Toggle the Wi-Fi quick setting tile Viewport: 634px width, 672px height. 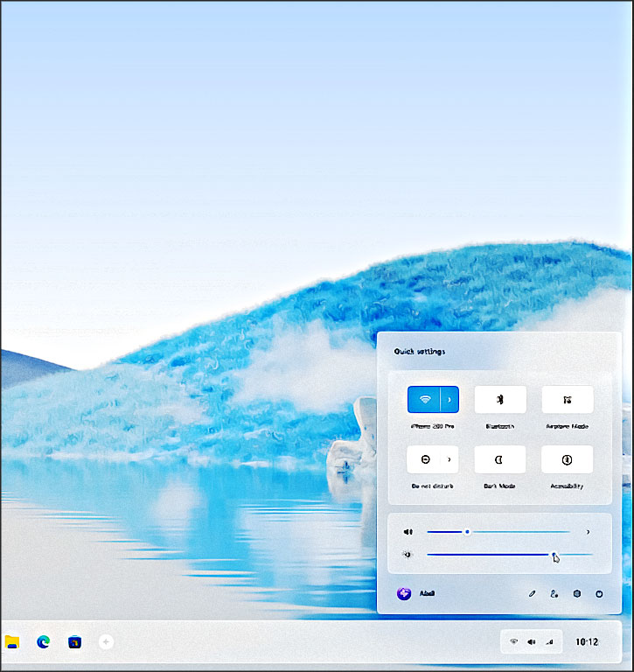coord(424,399)
